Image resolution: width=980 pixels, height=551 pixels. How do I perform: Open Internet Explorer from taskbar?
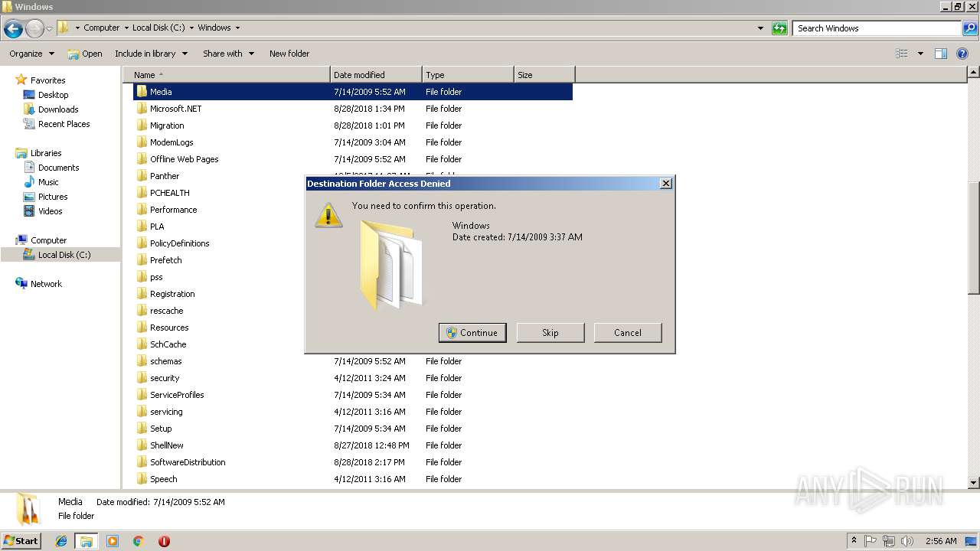point(61,541)
